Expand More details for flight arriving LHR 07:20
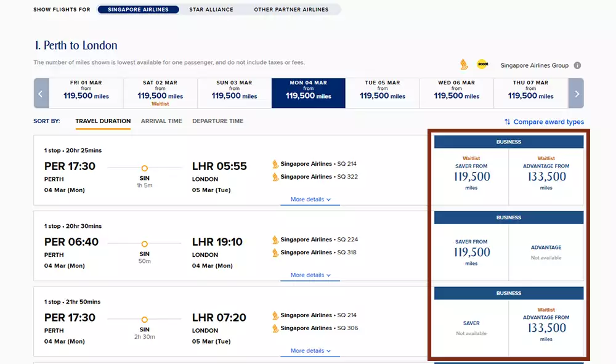 [310, 351]
